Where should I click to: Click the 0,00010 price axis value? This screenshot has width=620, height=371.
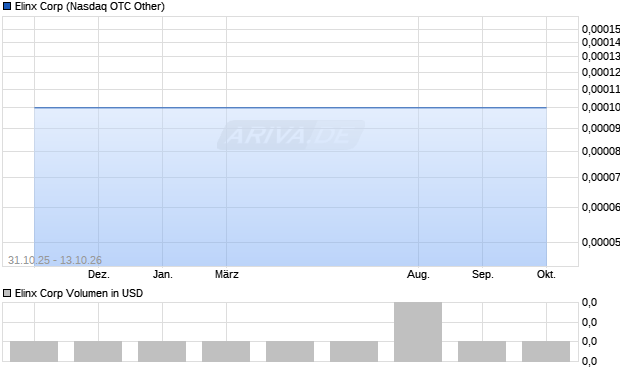point(601,107)
